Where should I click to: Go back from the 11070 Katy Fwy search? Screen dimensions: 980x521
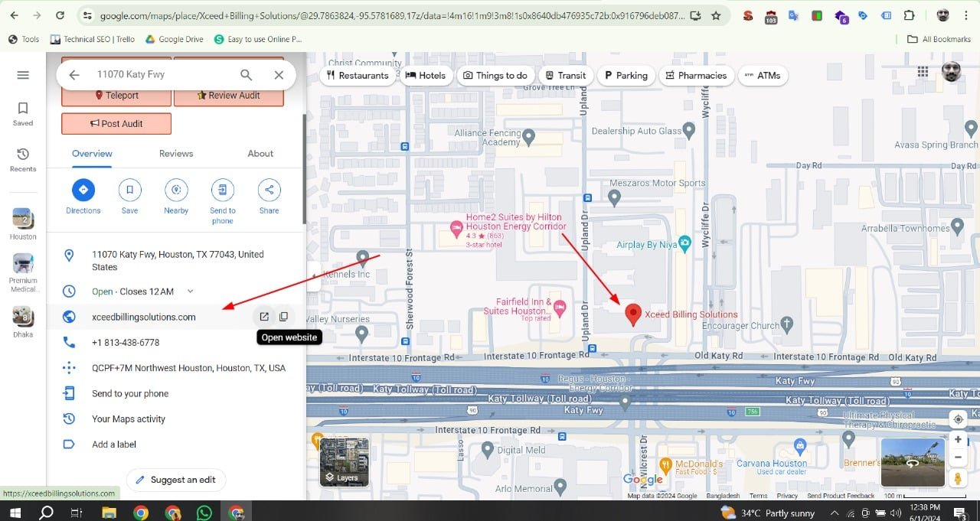tap(73, 75)
